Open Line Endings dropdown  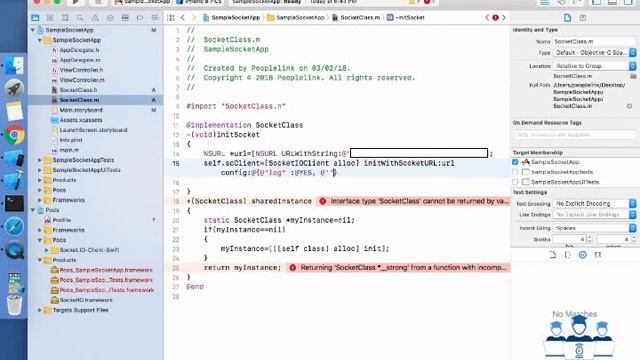tap(595, 215)
